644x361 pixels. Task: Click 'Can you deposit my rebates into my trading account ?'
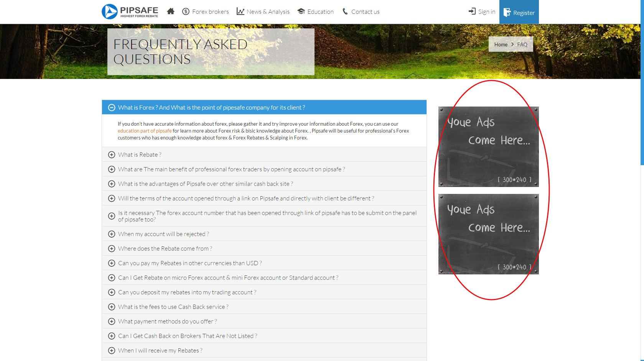187,292
